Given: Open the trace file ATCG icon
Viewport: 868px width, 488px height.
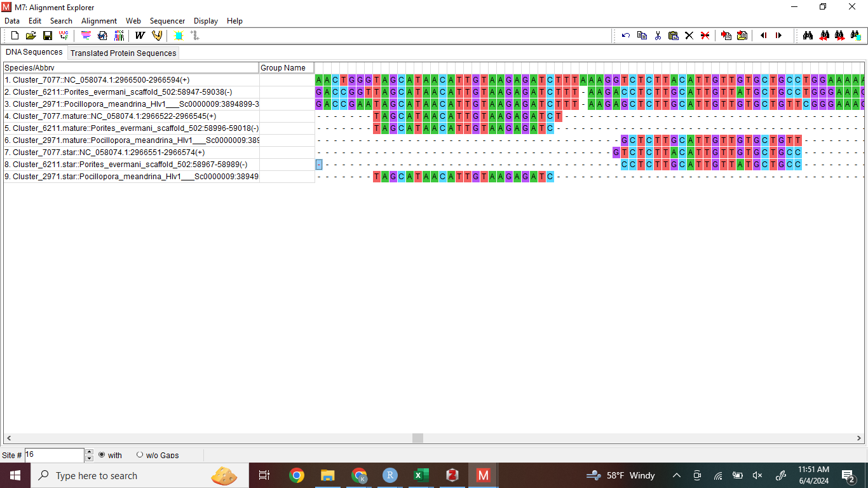Looking at the screenshot, I should click(119, 36).
